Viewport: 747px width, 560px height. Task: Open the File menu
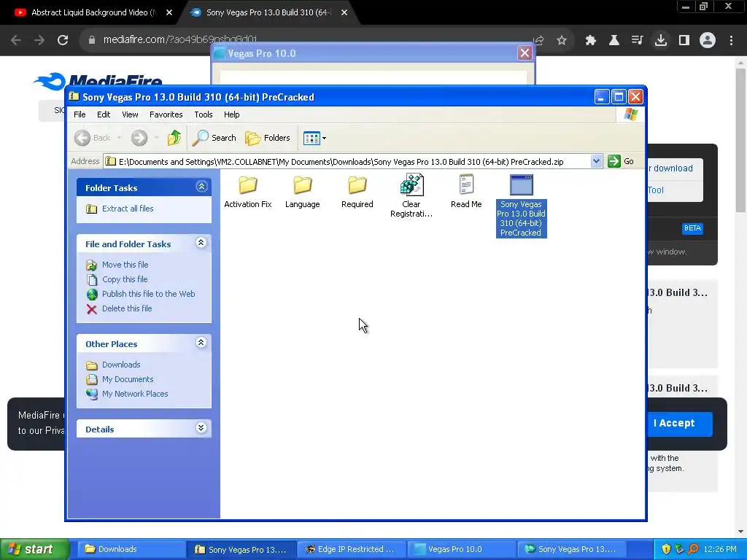pyautogui.click(x=80, y=114)
